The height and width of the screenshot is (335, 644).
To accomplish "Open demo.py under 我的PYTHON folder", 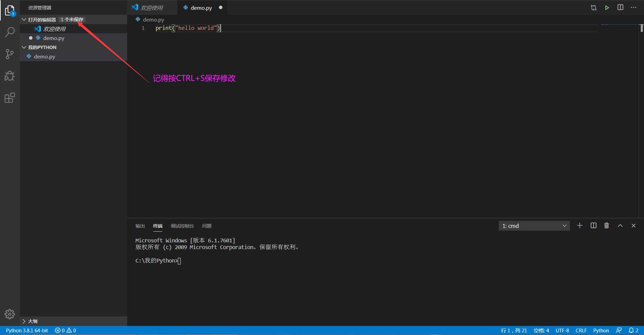I will click(x=73, y=56).
